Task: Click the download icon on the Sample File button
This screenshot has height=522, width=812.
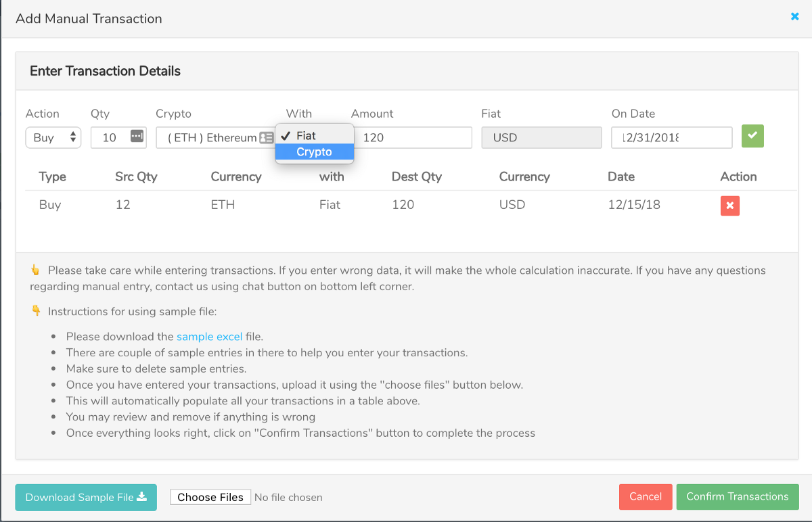Action: [142, 497]
